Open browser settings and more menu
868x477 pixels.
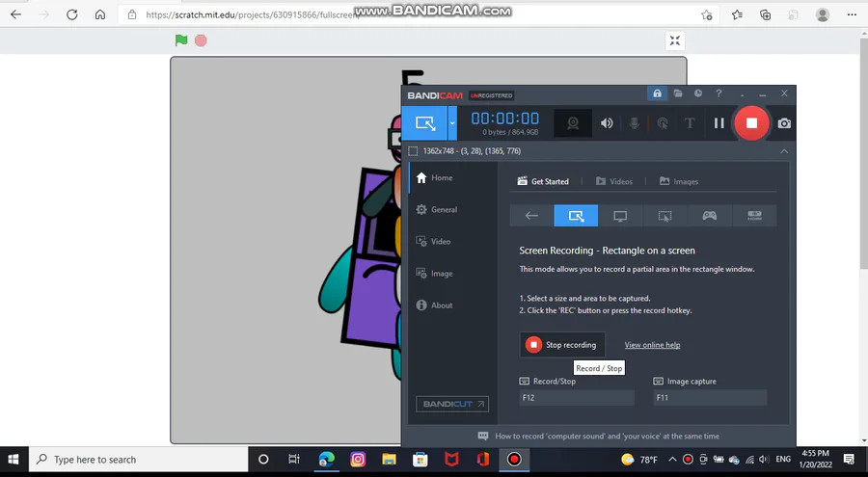point(852,15)
